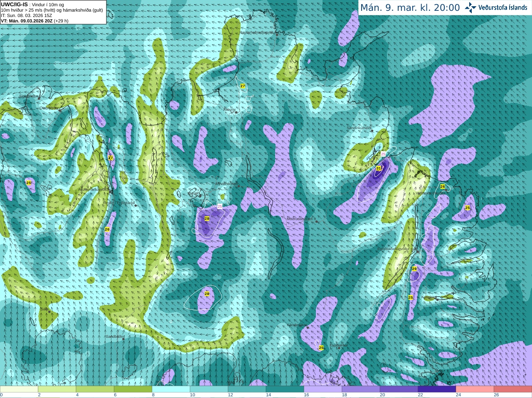This screenshot has width=532, height=398.
Task: Click the 16–18 m/s lavender legend swatch
Action: [323, 389]
